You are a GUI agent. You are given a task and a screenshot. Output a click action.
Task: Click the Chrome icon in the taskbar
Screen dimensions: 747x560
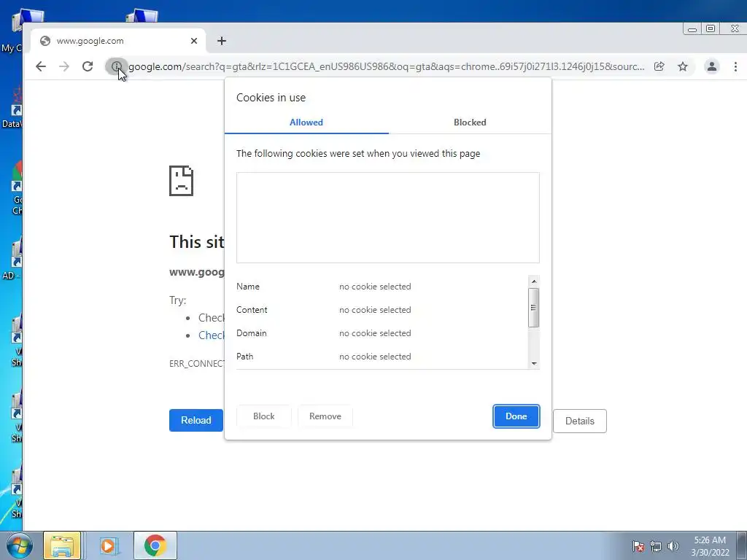point(155,545)
